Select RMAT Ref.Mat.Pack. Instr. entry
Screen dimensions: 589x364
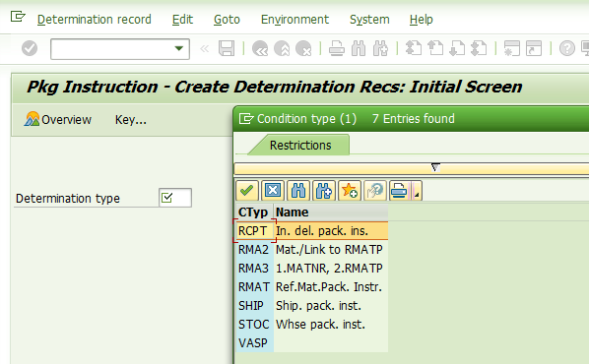pos(312,286)
